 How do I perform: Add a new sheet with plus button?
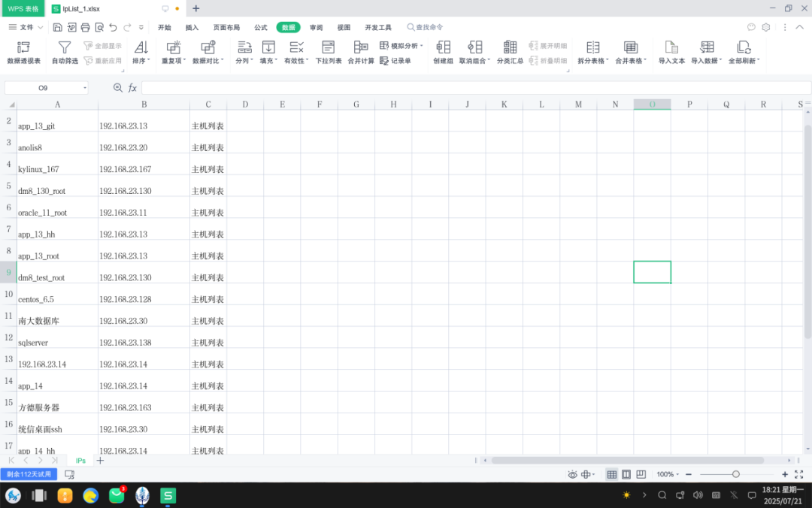pos(101,461)
